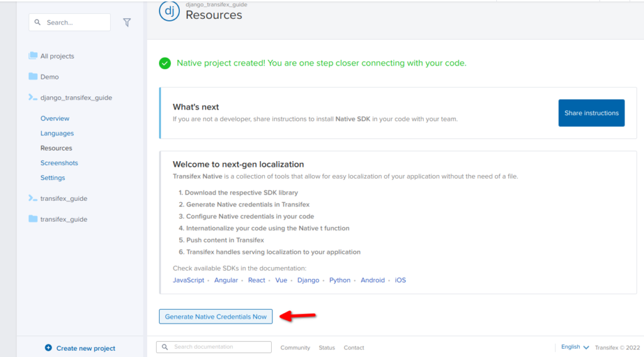The width and height of the screenshot is (644, 357).
Task: Select All projects in sidebar
Action: [x=57, y=56]
